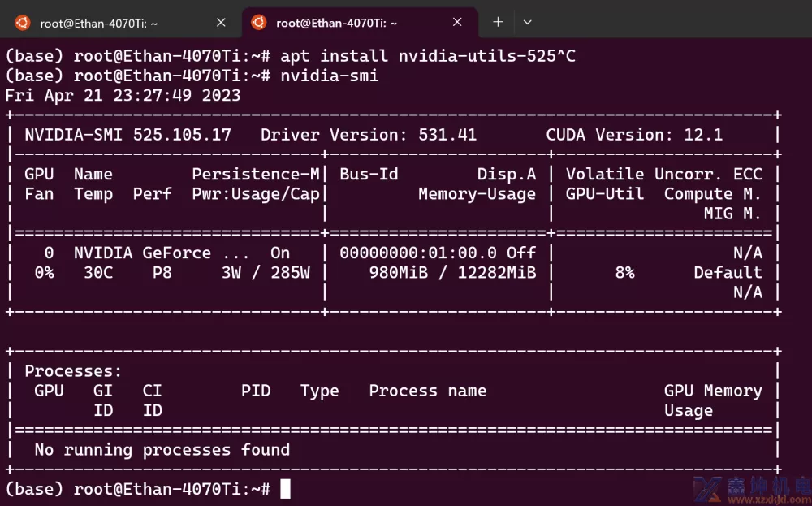Click the "Name" column header
812x506 pixels.
pos(93,174)
